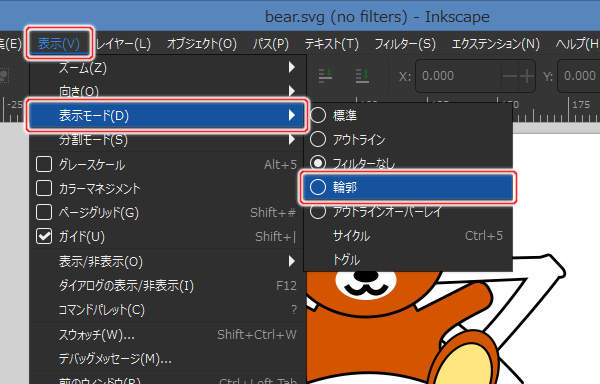Toggle the ページグリッド(G) checkbox
The width and height of the screenshot is (600, 384).
click(x=44, y=212)
